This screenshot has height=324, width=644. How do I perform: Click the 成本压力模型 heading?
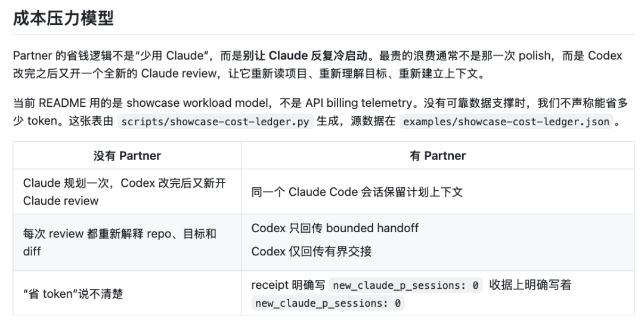(x=63, y=18)
